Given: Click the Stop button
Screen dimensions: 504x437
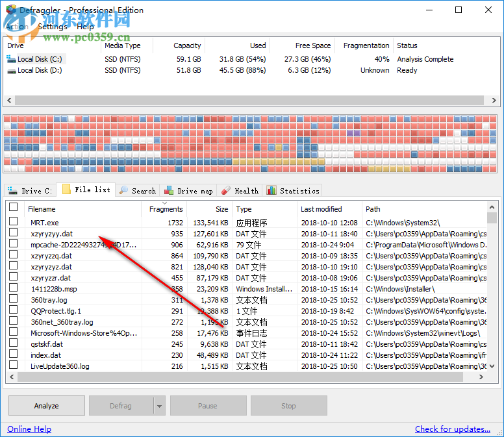Looking at the screenshot, I should point(288,406).
